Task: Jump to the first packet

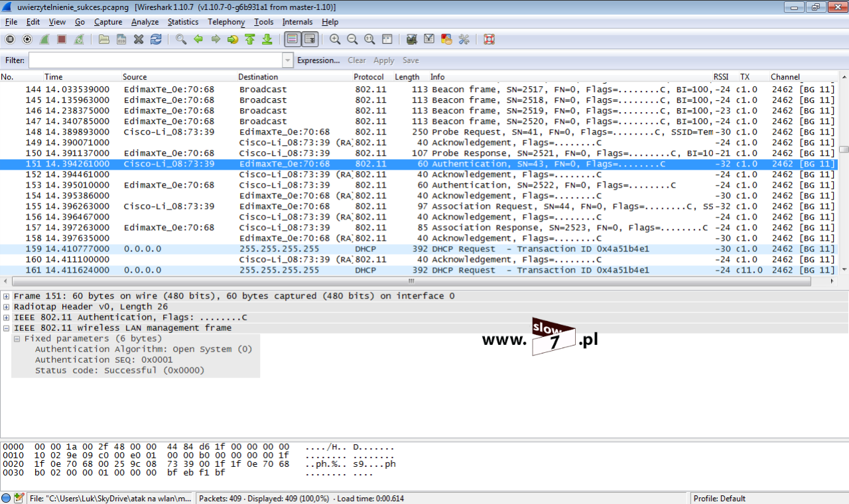Action: [x=250, y=39]
